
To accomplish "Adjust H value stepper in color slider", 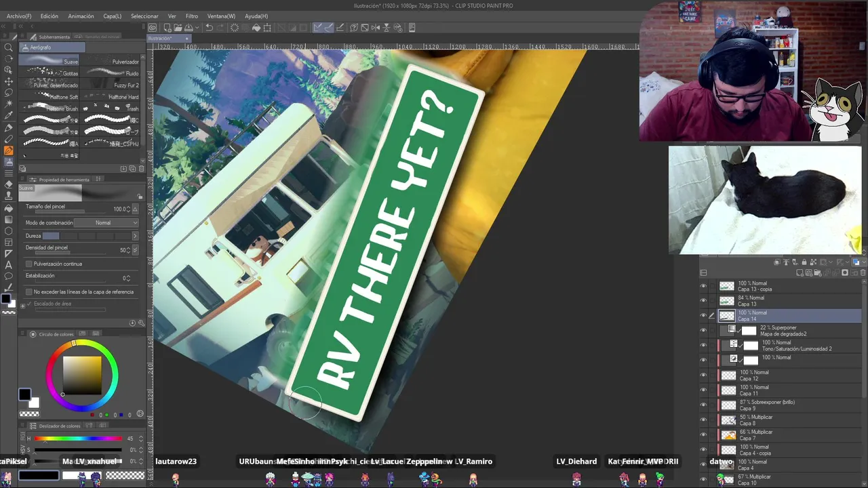I will click(141, 439).
